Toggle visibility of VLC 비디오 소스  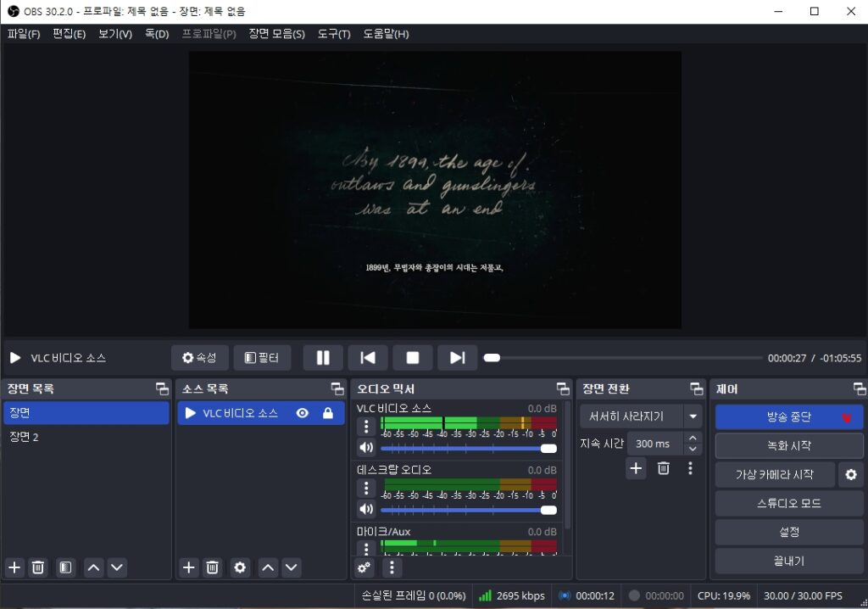tap(303, 413)
